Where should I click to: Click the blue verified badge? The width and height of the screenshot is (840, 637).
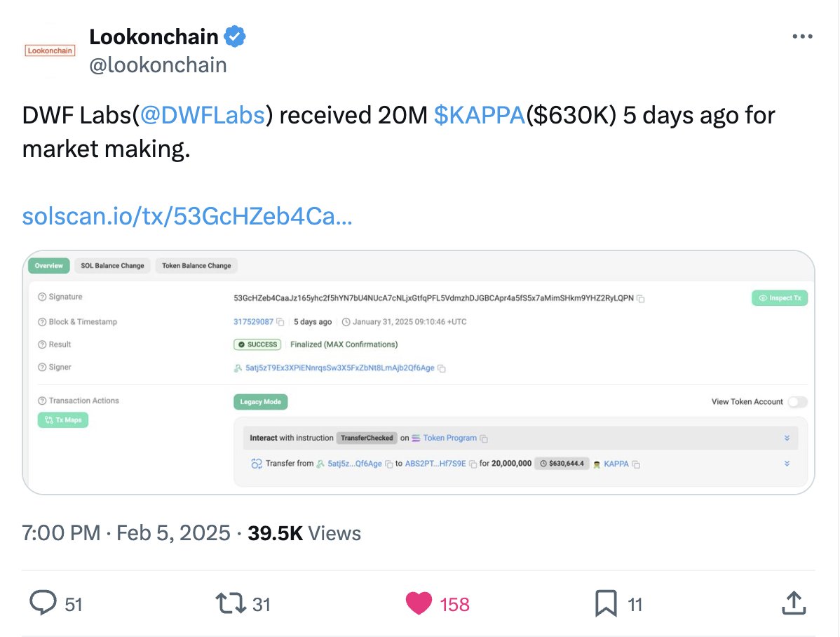pos(235,36)
